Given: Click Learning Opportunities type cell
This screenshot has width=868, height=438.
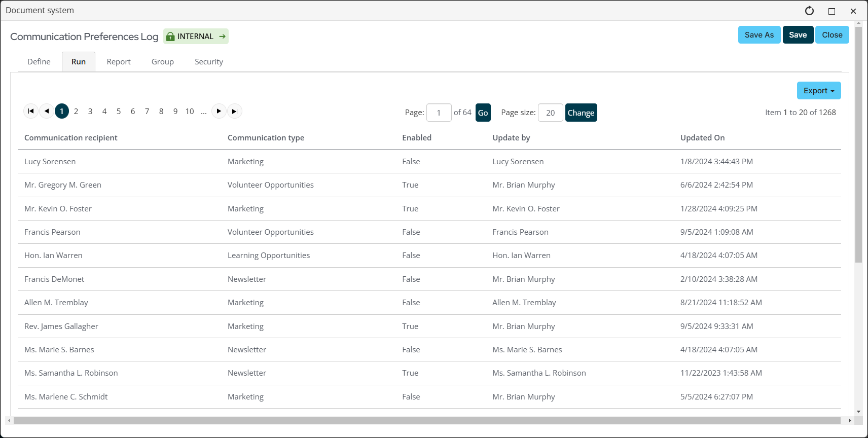Looking at the screenshot, I should (x=269, y=255).
